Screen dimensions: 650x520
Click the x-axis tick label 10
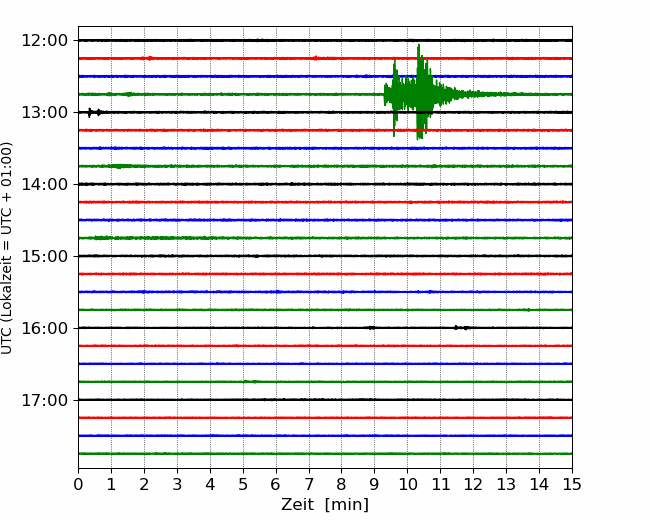pos(407,484)
